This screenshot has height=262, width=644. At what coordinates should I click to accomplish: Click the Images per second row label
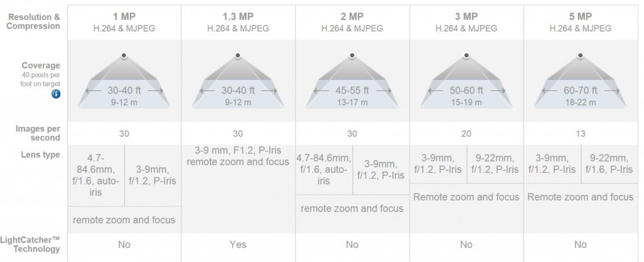(38, 133)
